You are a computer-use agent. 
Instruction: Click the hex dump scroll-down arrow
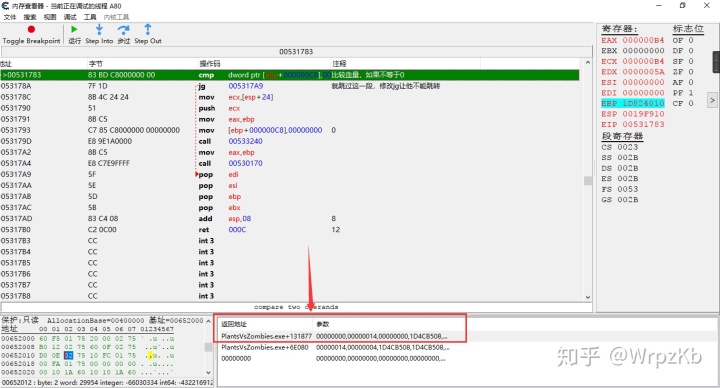pos(208,372)
